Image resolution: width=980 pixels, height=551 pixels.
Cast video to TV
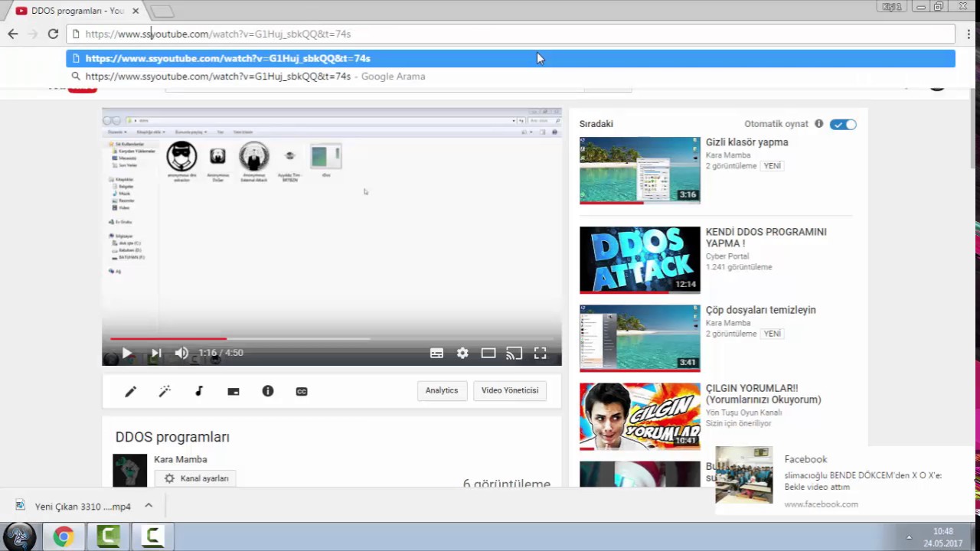point(514,353)
